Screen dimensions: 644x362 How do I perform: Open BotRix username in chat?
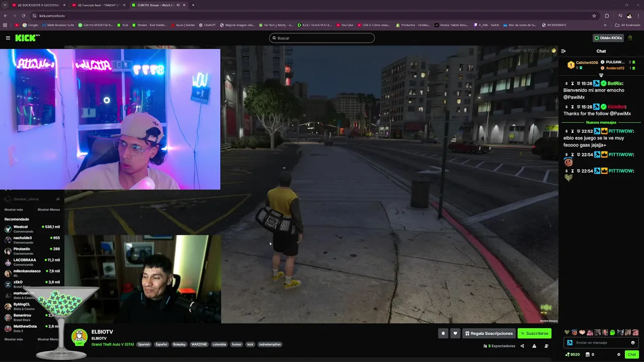[x=616, y=83]
